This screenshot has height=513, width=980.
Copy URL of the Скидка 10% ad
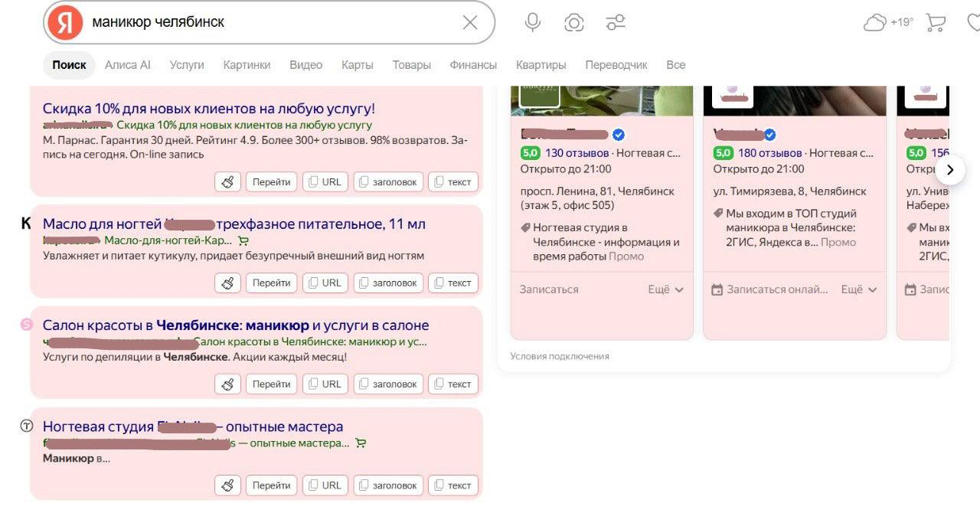pyautogui.click(x=325, y=181)
